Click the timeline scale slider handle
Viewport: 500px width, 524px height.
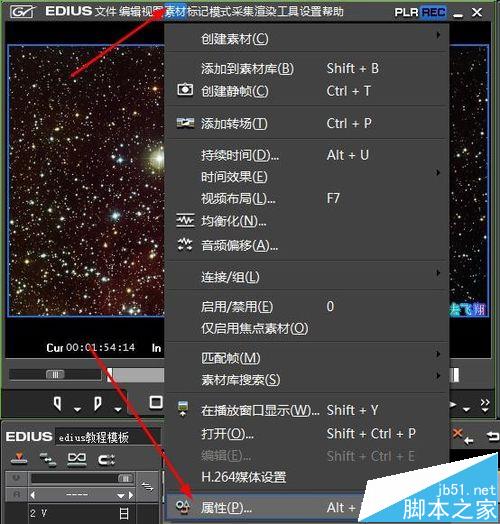(126, 479)
